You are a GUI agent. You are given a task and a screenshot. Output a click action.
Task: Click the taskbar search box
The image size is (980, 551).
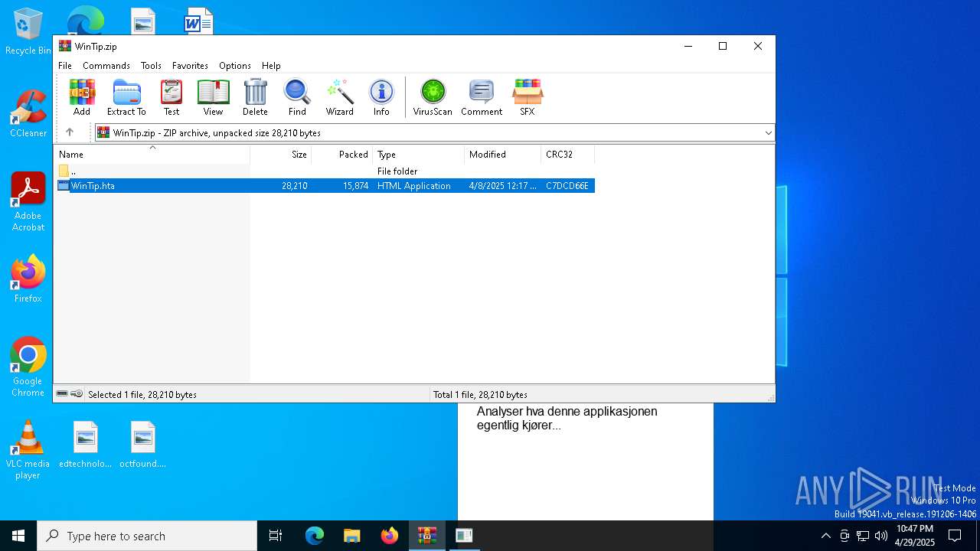pyautogui.click(x=147, y=536)
